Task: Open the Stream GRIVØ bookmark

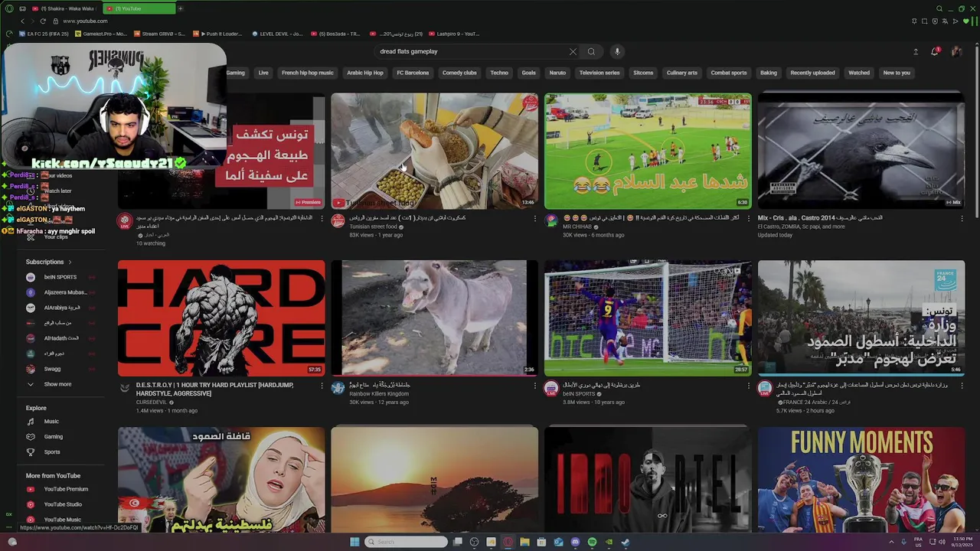Action: click(x=159, y=34)
